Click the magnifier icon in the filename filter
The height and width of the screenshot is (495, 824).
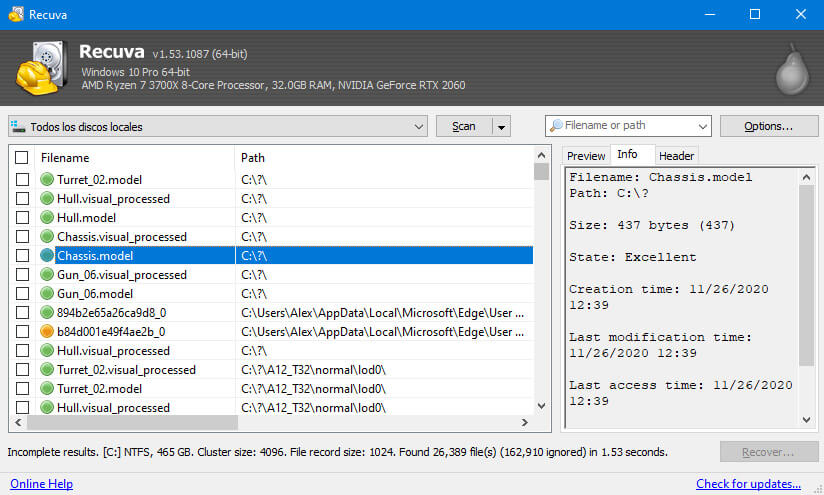556,126
